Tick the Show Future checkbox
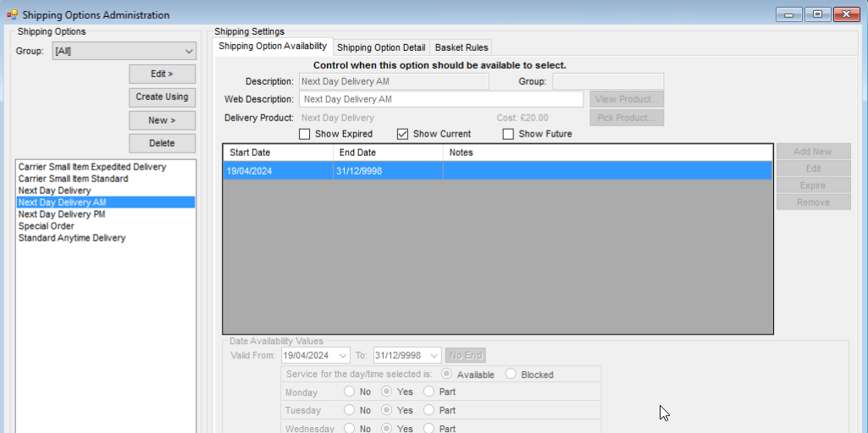The width and height of the screenshot is (868, 433). tap(508, 134)
